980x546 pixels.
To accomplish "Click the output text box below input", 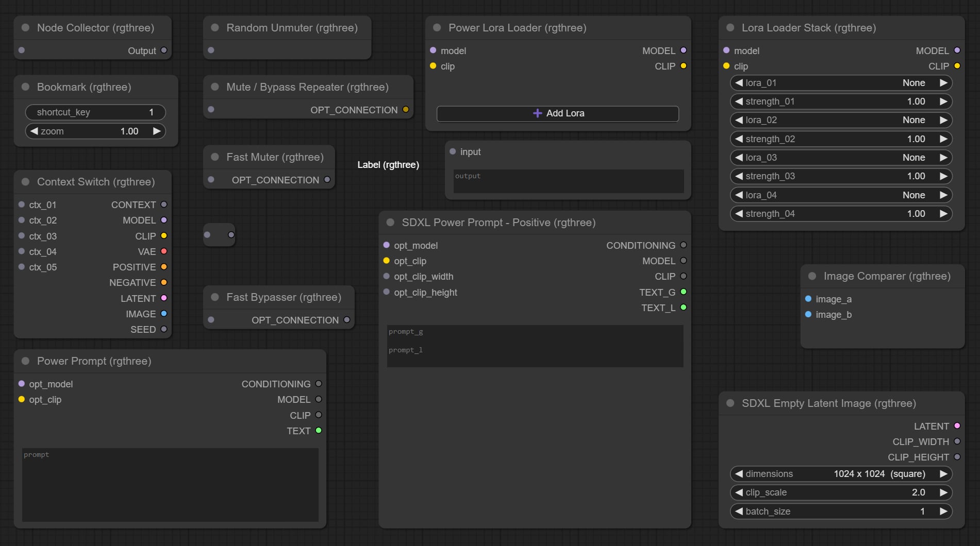I will click(x=569, y=181).
